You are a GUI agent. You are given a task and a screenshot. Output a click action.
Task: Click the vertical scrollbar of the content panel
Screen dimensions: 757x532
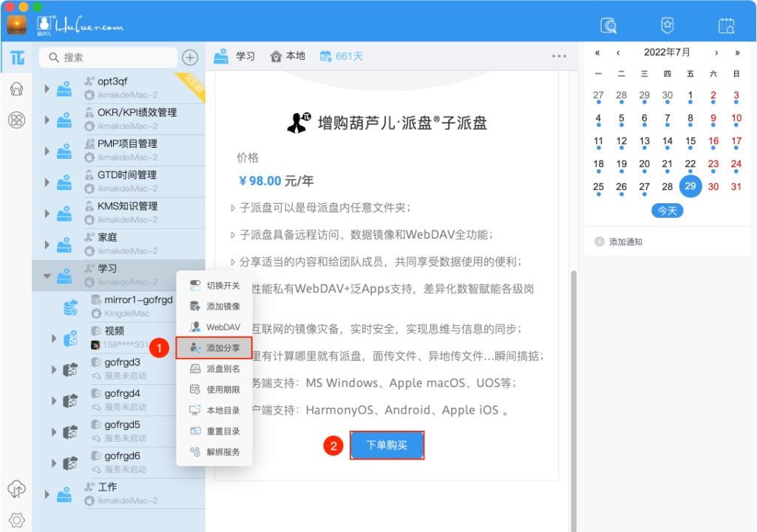574,400
